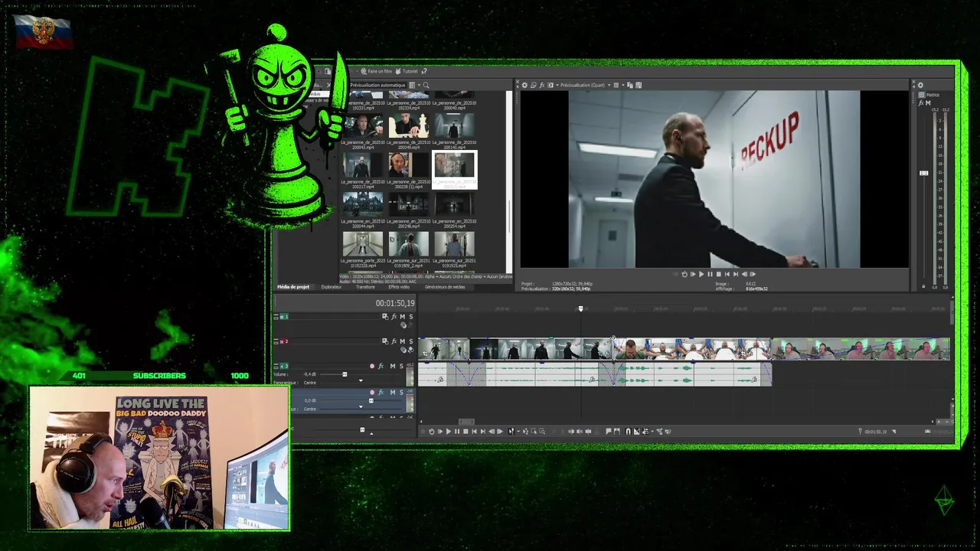980x551 pixels.
Task: Expand overlays grid dropdown arrow
Action: point(623,85)
